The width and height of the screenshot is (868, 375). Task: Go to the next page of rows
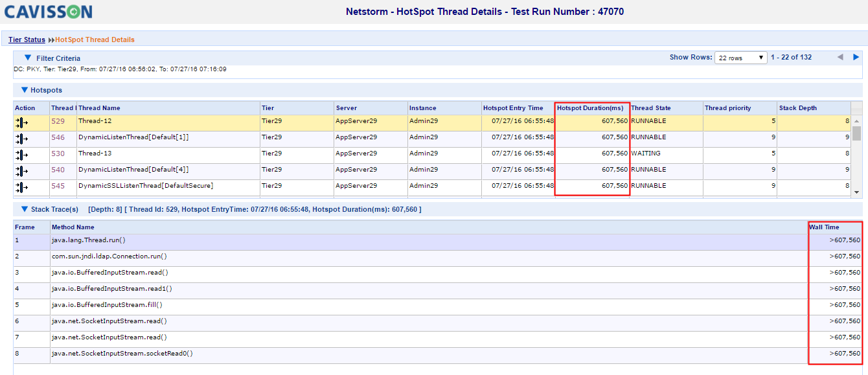(856, 57)
